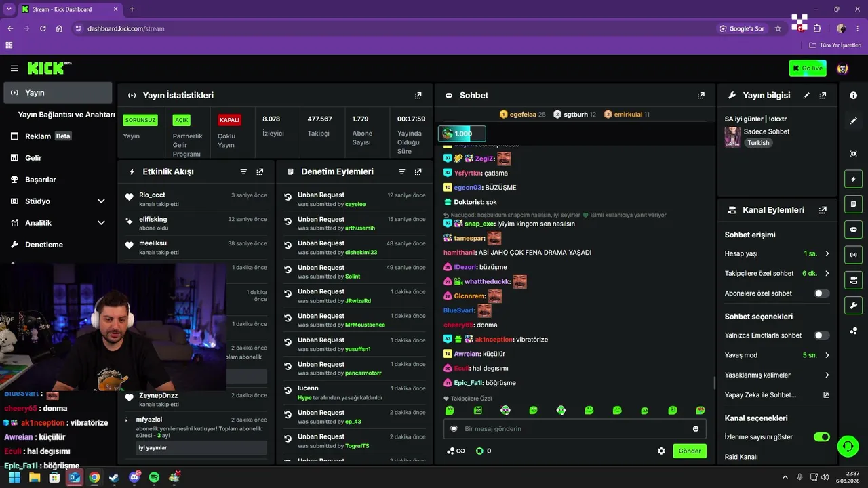The height and width of the screenshot is (488, 868).
Task: Pop out the Yayın bilgisi panel
Action: point(823,96)
